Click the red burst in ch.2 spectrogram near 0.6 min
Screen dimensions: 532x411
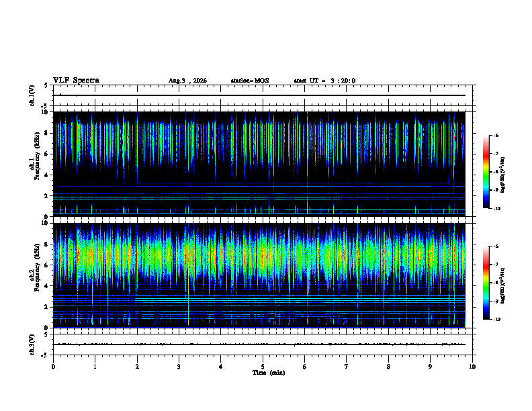79,256
